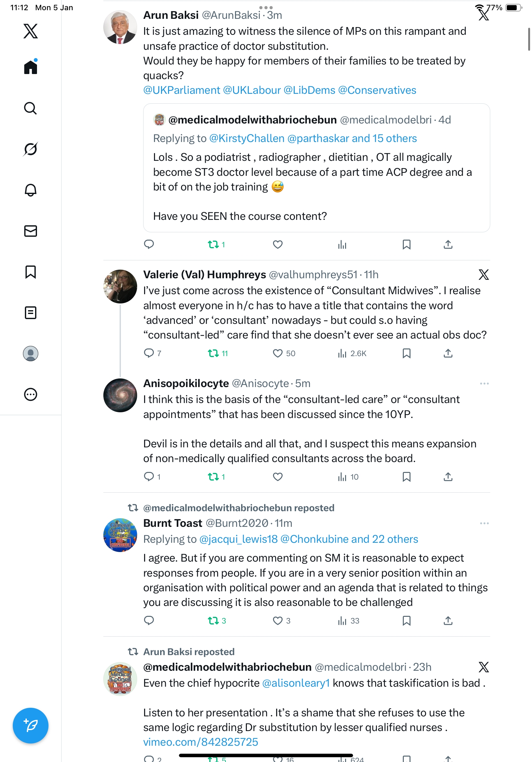Open Arun Baksi's profile picture

[120, 27]
